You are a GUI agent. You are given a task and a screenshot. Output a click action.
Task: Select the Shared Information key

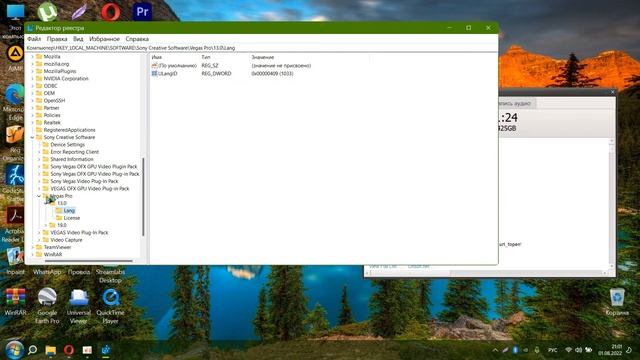point(72,160)
